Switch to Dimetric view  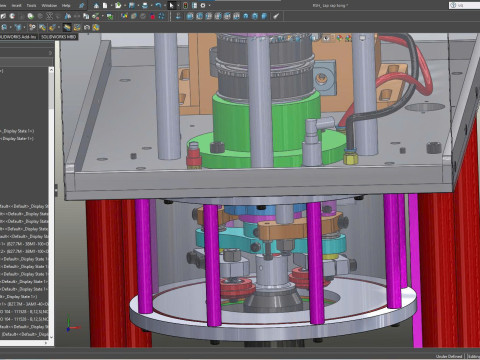[264, 16]
